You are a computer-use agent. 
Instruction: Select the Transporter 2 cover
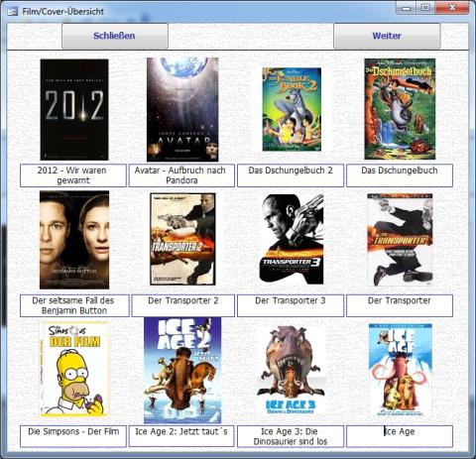tap(182, 239)
